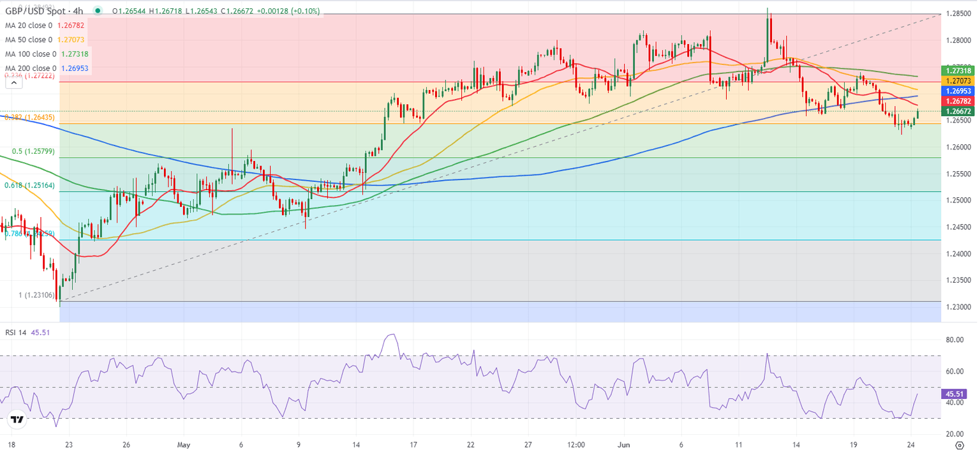This screenshot has height=452, width=980.
Task: Click the 0.618 (1.25164) retracement label
Action: click(x=29, y=185)
